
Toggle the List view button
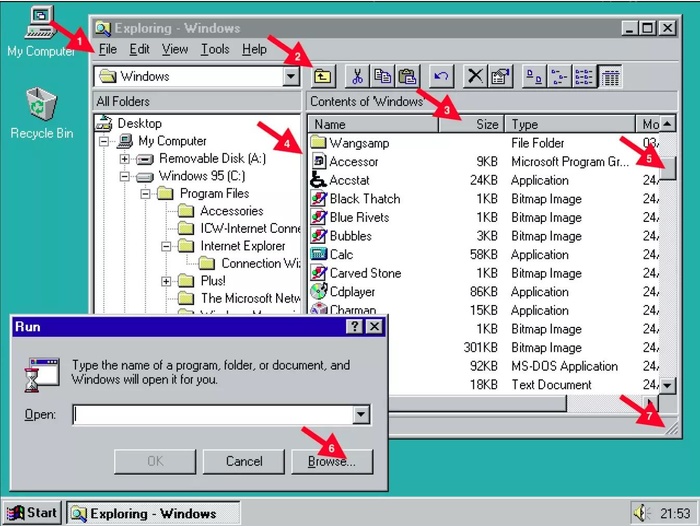585,76
